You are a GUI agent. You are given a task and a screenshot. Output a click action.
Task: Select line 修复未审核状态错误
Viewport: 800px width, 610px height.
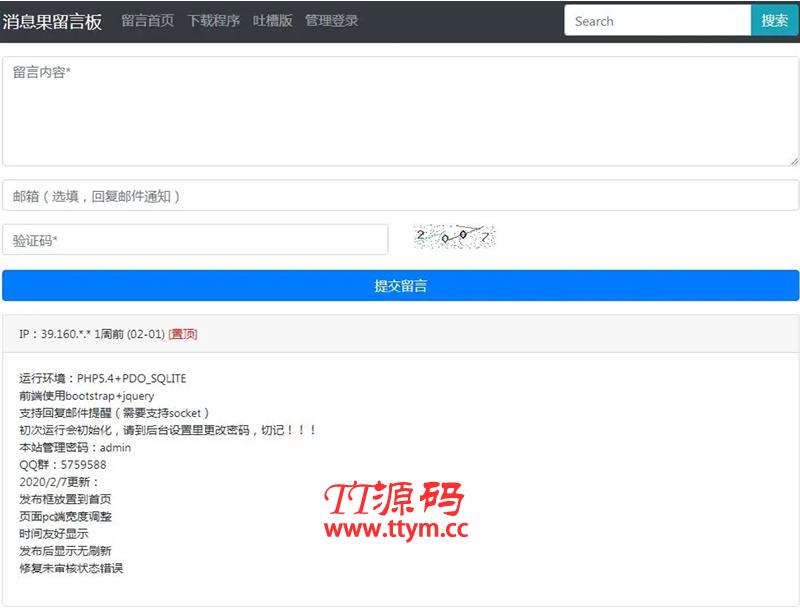[x=71, y=568]
